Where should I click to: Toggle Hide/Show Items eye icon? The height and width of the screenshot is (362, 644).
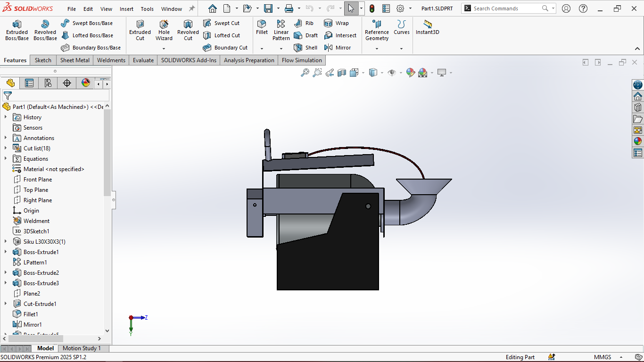391,73
